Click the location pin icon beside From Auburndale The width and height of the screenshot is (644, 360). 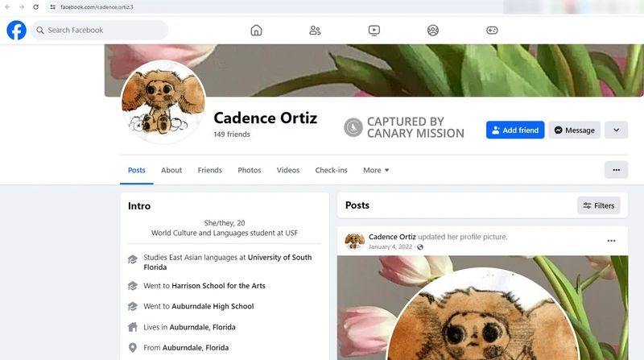[x=132, y=348]
